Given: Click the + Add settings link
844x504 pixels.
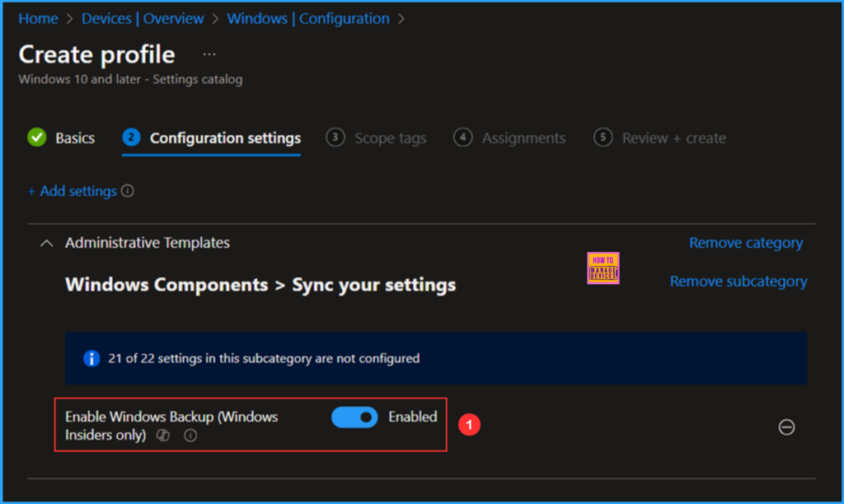Looking at the screenshot, I should pos(73,191).
